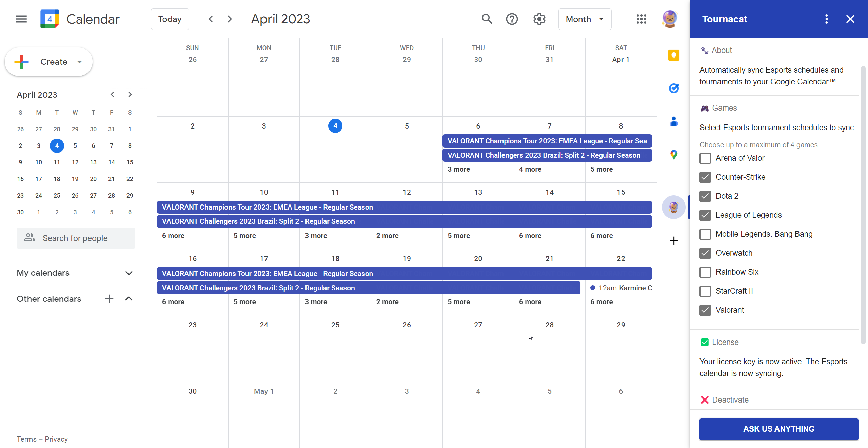Screen dimensions: 868x448
Task: Open the Tournacat three-dot menu
Action: pyautogui.click(x=826, y=19)
